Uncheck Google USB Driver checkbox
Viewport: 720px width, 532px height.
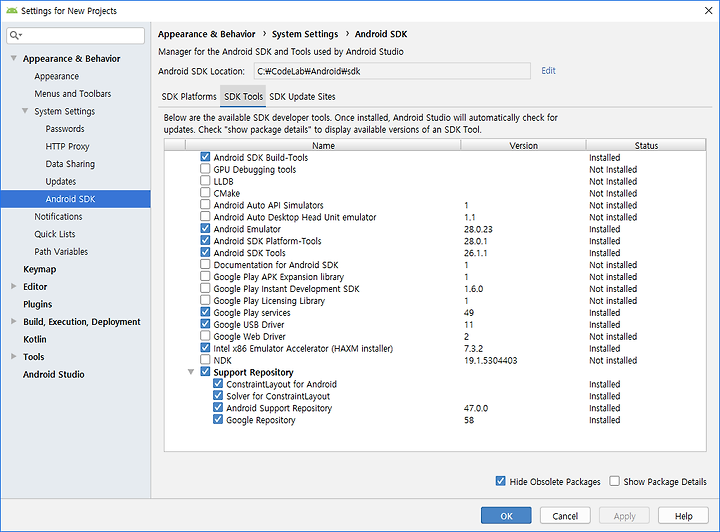click(205, 324)
